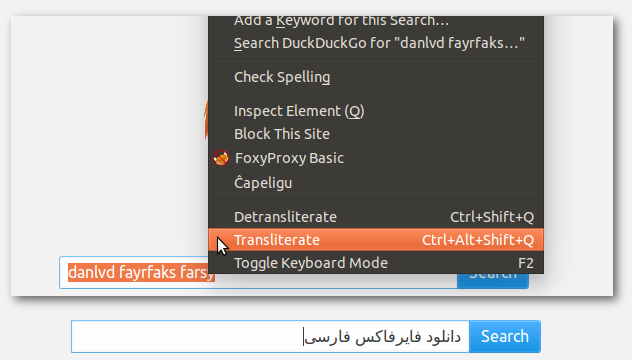Select Inspect Element (Q)

tap(376, 111)
